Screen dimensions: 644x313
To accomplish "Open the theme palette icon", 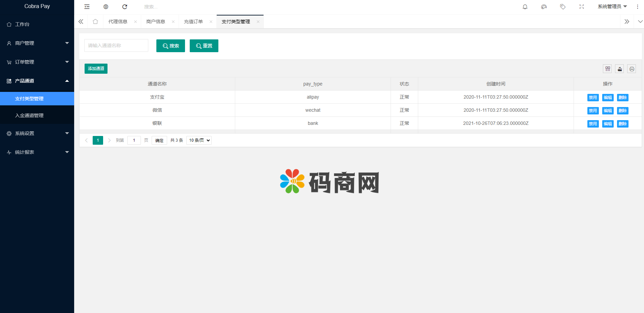I will tap(544, 7).
